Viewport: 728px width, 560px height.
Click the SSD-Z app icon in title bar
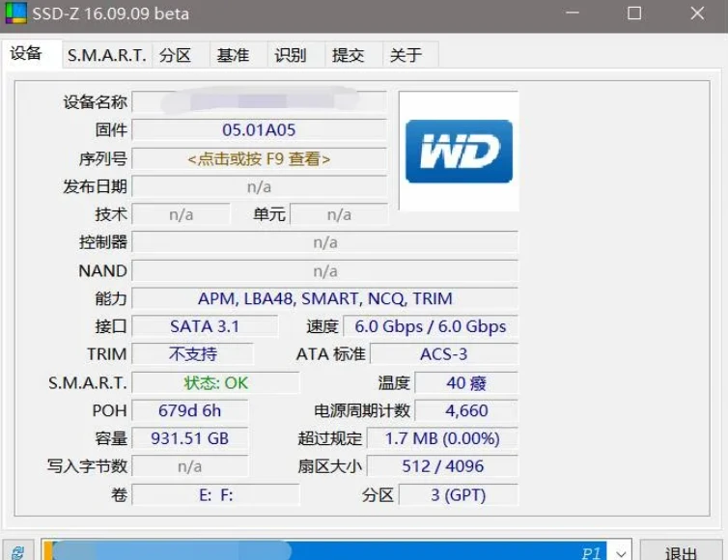click(16, 14)
